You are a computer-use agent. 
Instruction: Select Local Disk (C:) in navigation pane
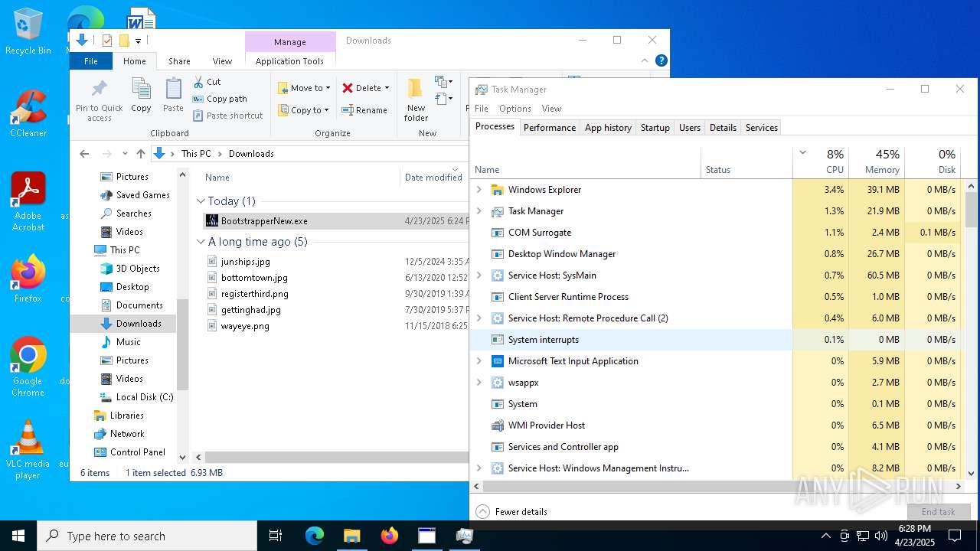[x=136, y=397]
